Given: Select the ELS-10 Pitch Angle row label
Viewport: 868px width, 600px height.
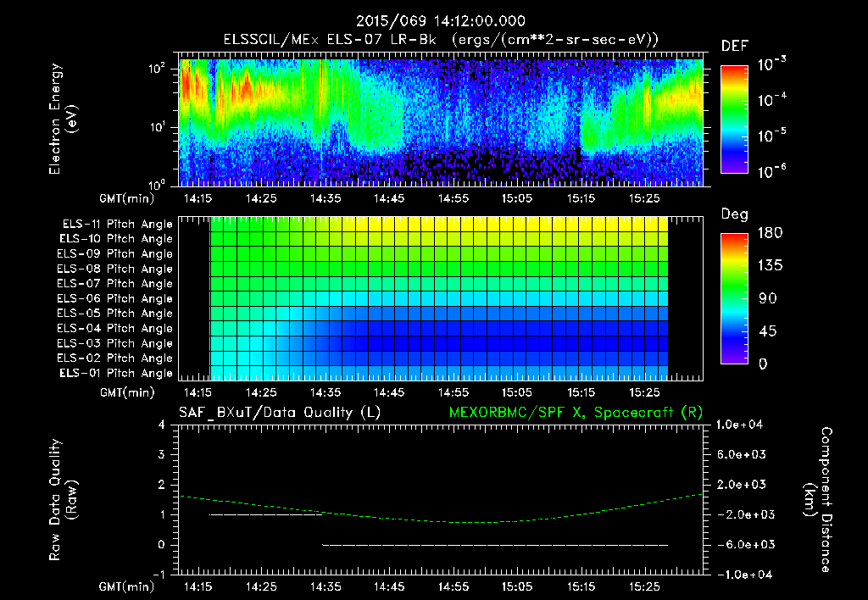Looking at the screenshot, I should coord(116,239).
